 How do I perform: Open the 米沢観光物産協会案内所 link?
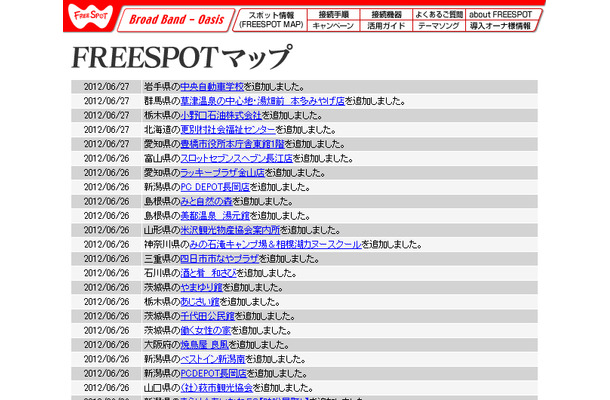click(230, 230)
